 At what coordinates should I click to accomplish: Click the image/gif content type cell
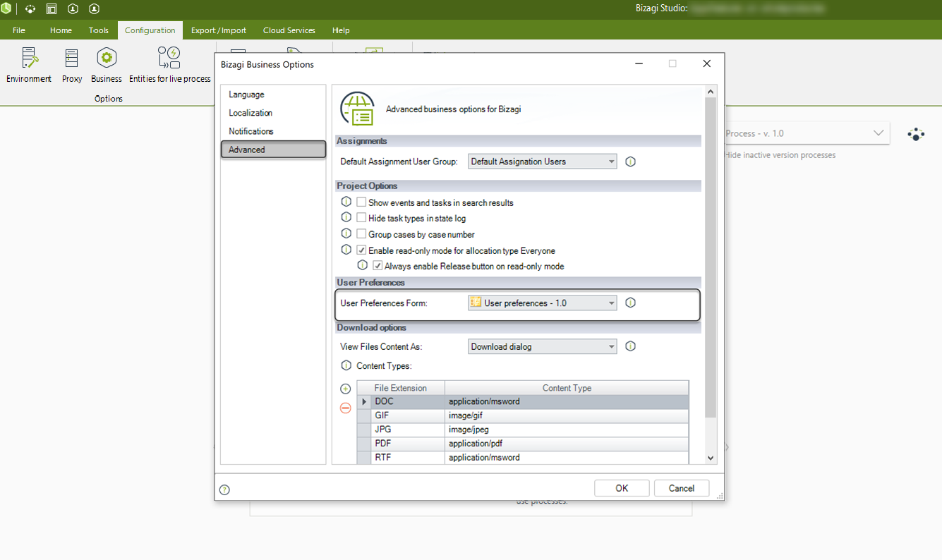567,415
